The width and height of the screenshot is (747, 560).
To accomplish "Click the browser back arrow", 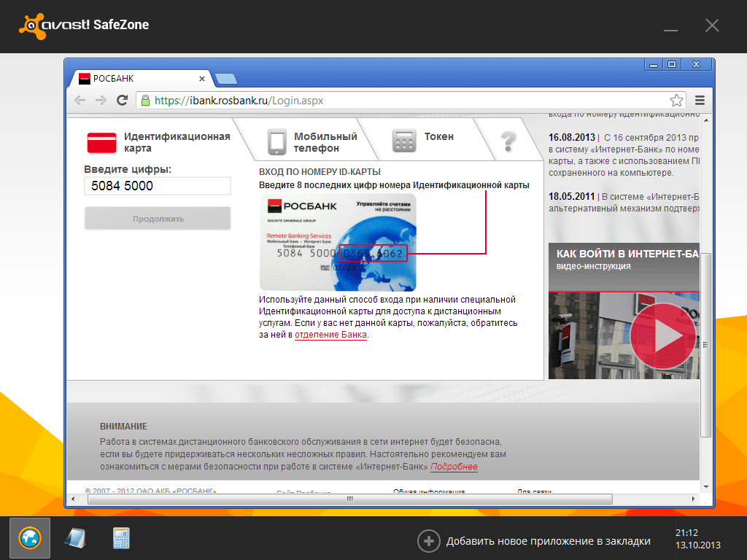I will click(x=80, y=101).
